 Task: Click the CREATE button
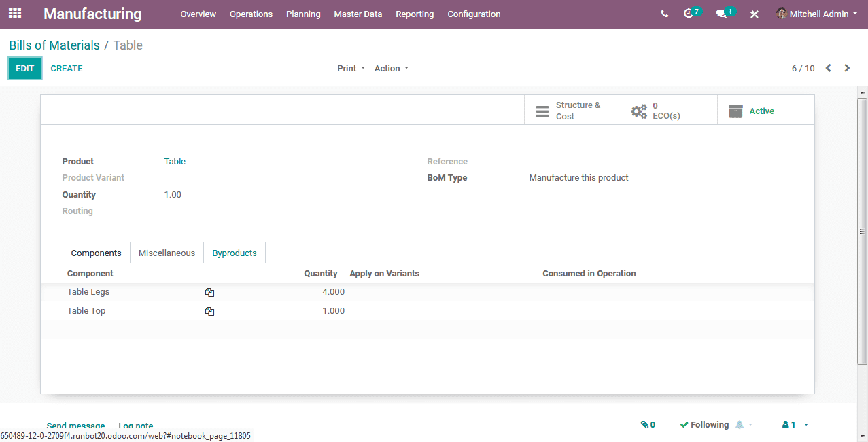pos(67,68)
